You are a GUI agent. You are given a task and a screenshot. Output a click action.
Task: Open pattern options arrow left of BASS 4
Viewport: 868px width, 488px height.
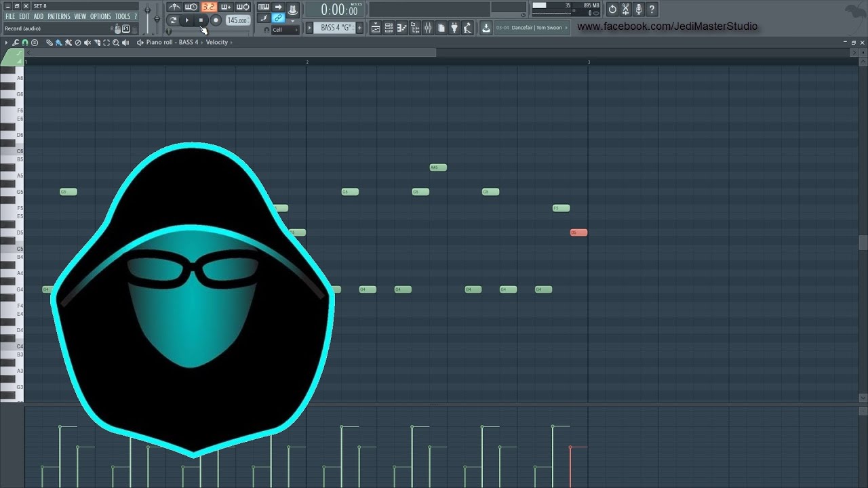[x=309, y=28]
